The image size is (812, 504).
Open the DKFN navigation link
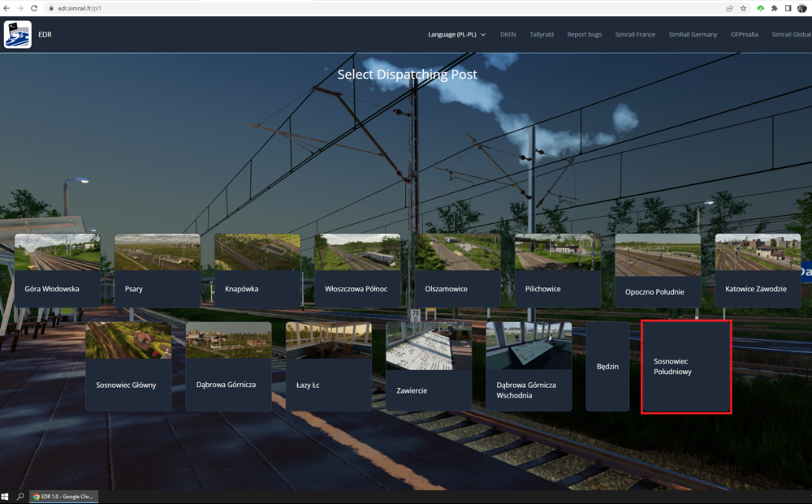click(x=508, y=35)
